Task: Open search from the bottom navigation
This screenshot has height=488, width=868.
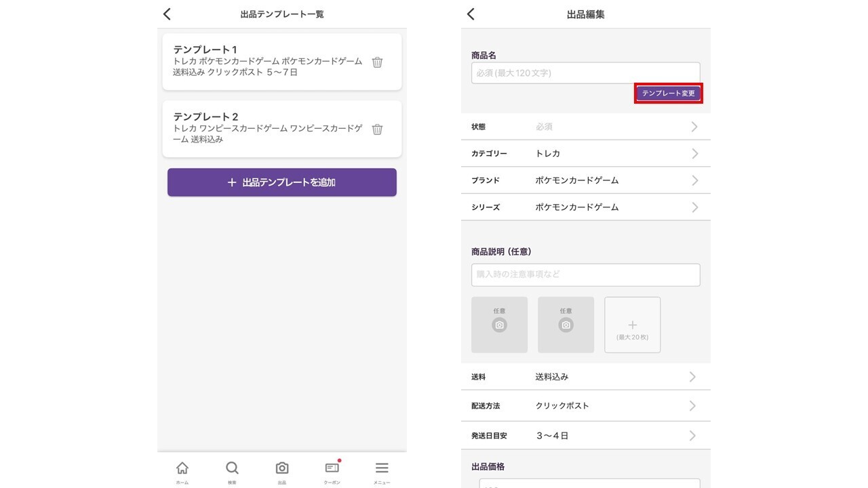Action: (x=232, y=470)
